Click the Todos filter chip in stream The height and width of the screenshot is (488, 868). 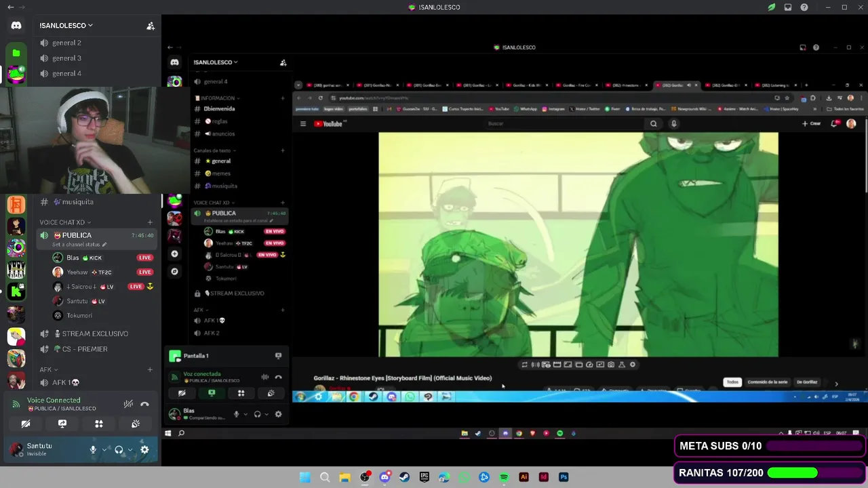(732, 382)
